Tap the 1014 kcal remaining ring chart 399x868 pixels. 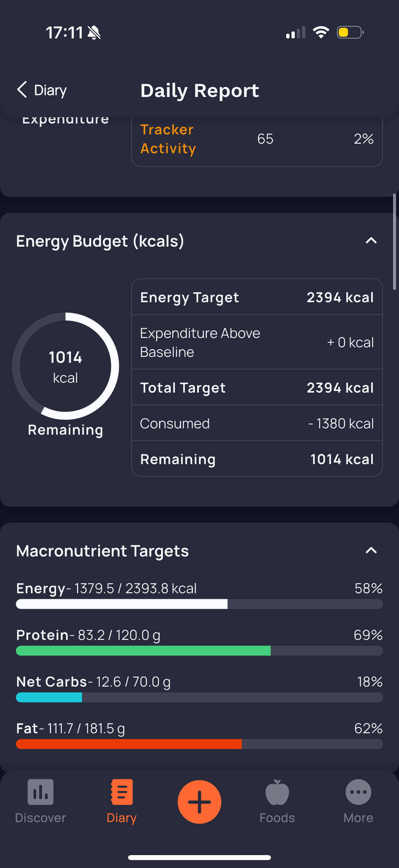(65, 366)
